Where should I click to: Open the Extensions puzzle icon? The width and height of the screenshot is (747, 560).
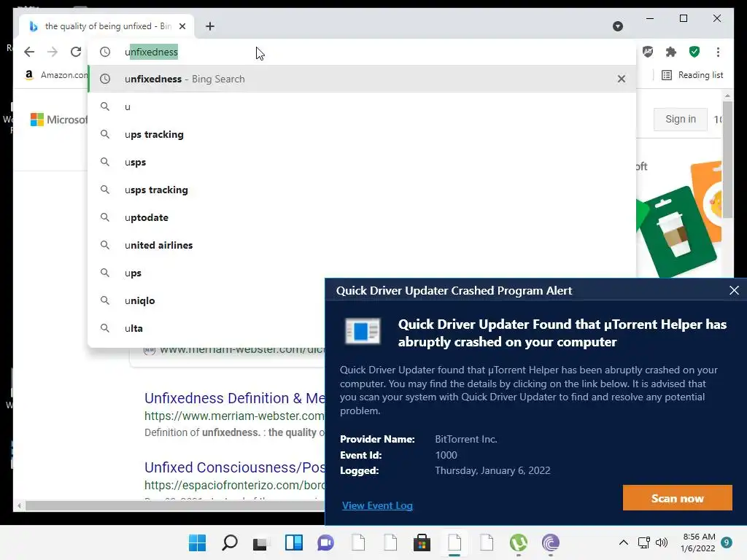coord(671,52)
